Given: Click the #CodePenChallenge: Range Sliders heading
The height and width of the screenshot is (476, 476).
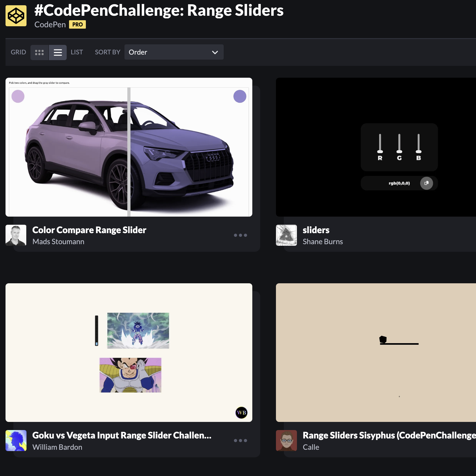Looking at the screenshot, I should [159, 10].
